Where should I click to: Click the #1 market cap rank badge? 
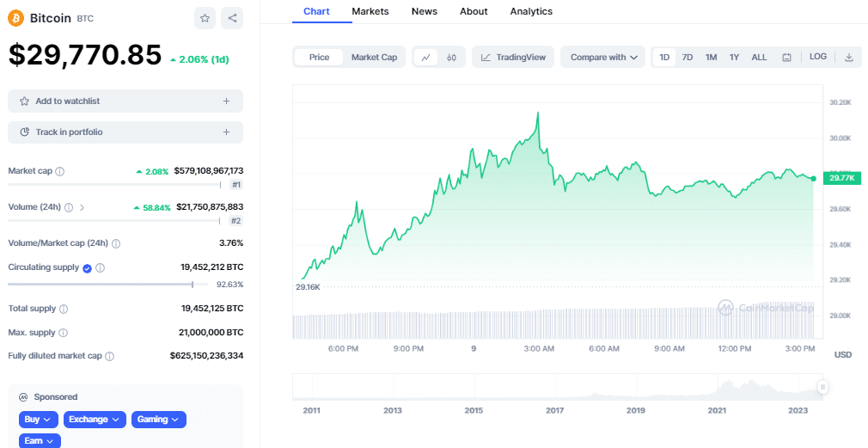(x=236, y=185)
